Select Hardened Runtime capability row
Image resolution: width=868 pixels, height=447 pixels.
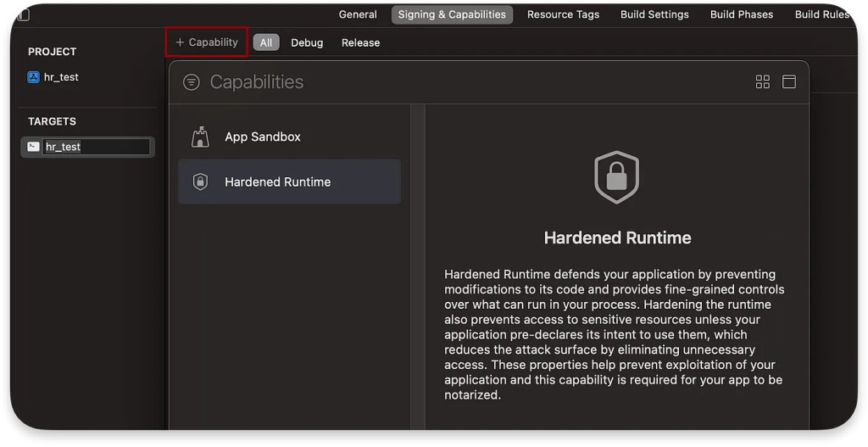coord(290,182)
